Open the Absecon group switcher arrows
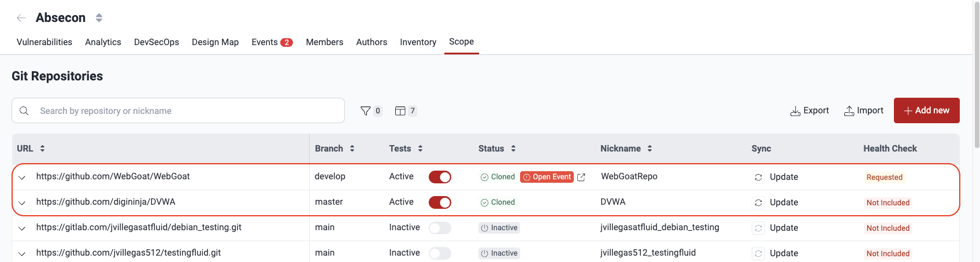This screenshot has width=980, height=262. pyautogui.click(x=99, y=18)
